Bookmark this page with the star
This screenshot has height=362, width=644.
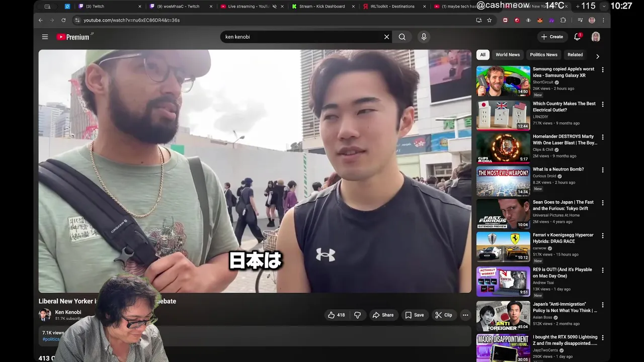(x=489, y=20)
